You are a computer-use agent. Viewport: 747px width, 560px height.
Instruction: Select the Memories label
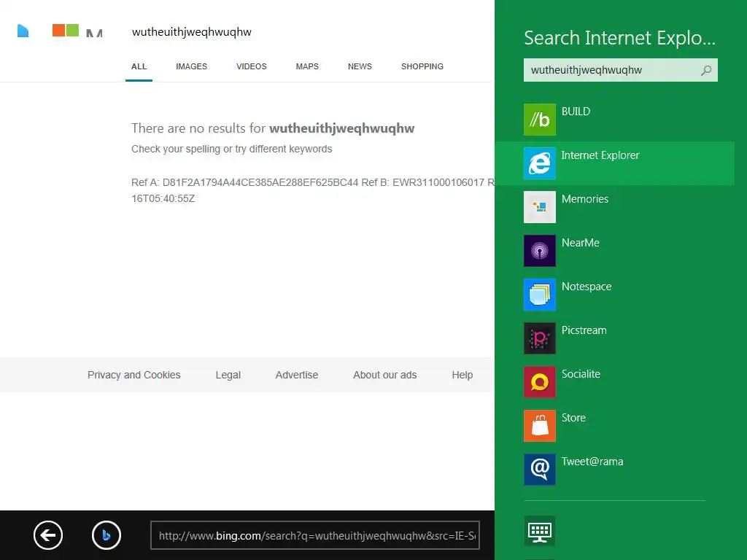click(585, 199)
